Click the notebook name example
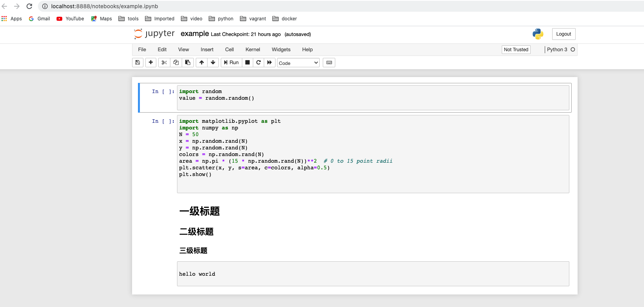 (195, 34)
